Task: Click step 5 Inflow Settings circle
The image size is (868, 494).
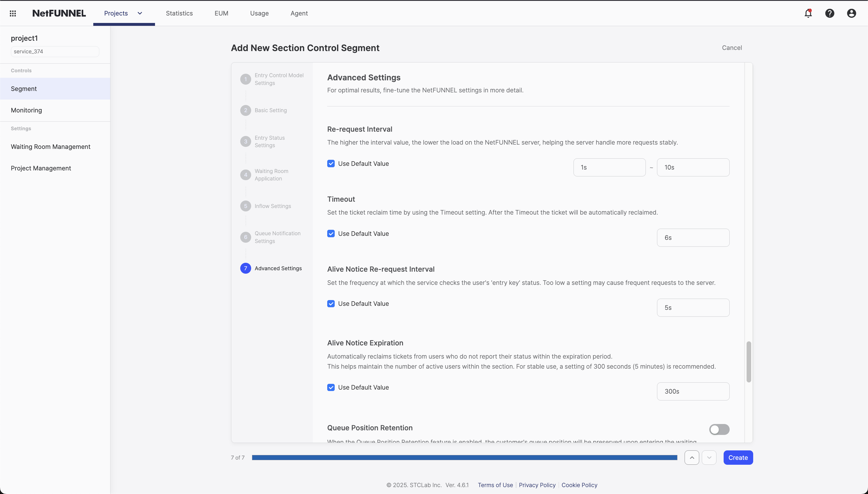Action: 245,206
